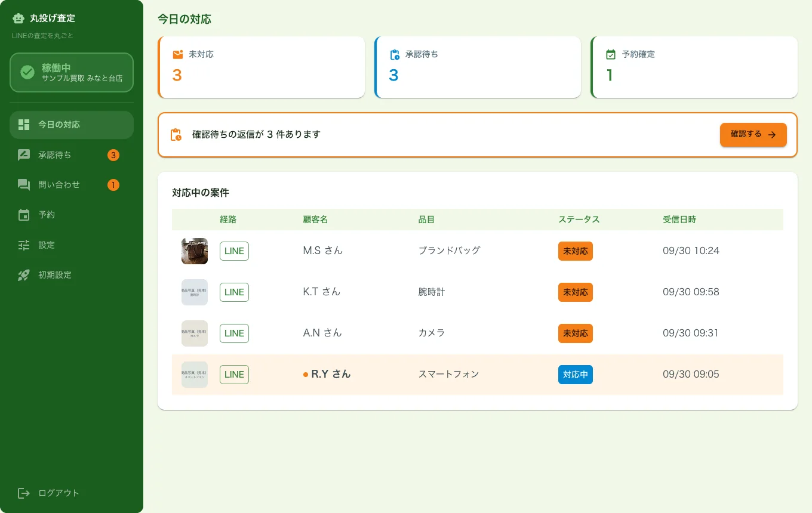The width and height of the screenshot is (812, 513).
Task: Click the LINE tag in K.T さん row
Action: (x=234, y=292)
